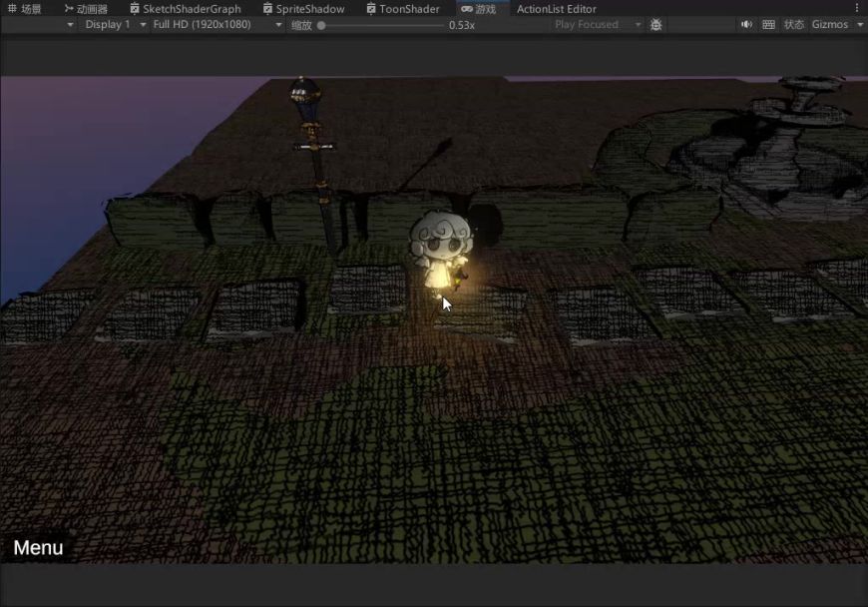Open the SpriteShadow tab

(x=304, y=9)
